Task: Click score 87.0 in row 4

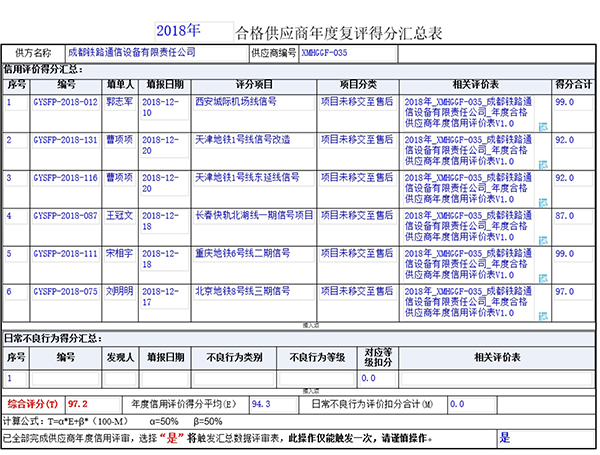Action: point(565,216)
